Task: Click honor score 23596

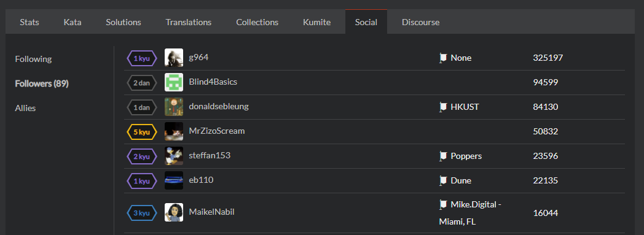Action: point(546,156)
